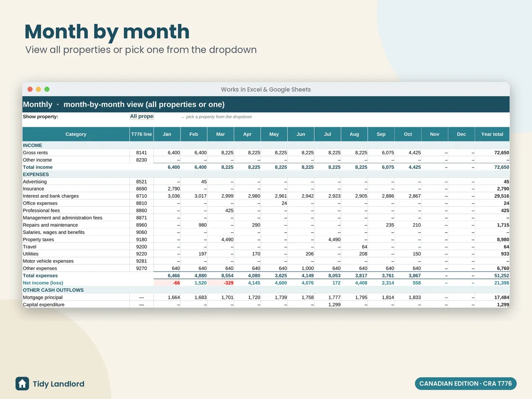The height and width of the screenshot is (399, 532).
Task: Select the red Jan net loss -66 cell
Action: [167, 283]
